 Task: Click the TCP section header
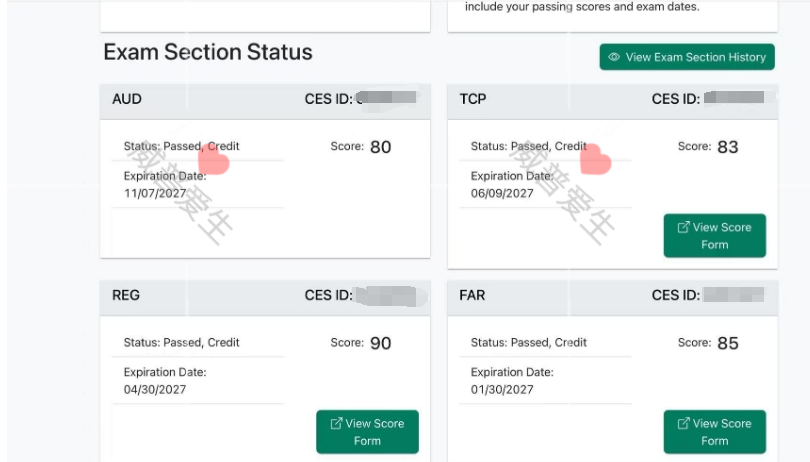tap(613, 99)
